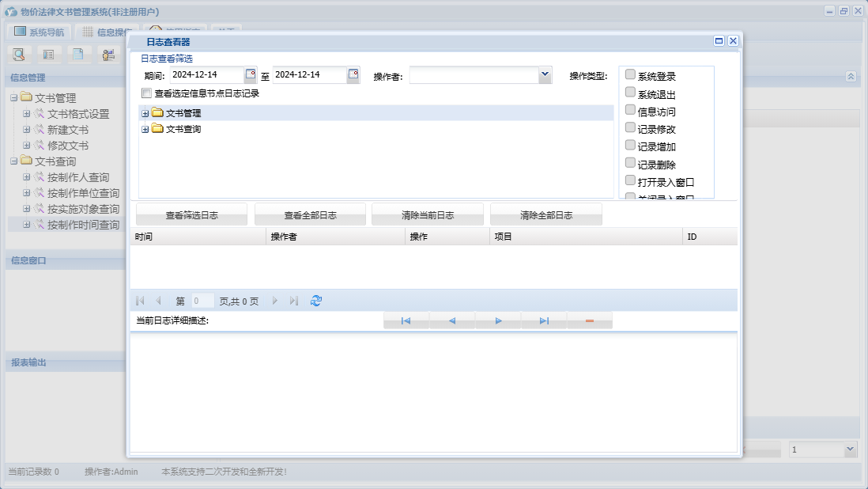Click 新建文书 node icon in sidebar
868x489 pixels.
[39, 130]
